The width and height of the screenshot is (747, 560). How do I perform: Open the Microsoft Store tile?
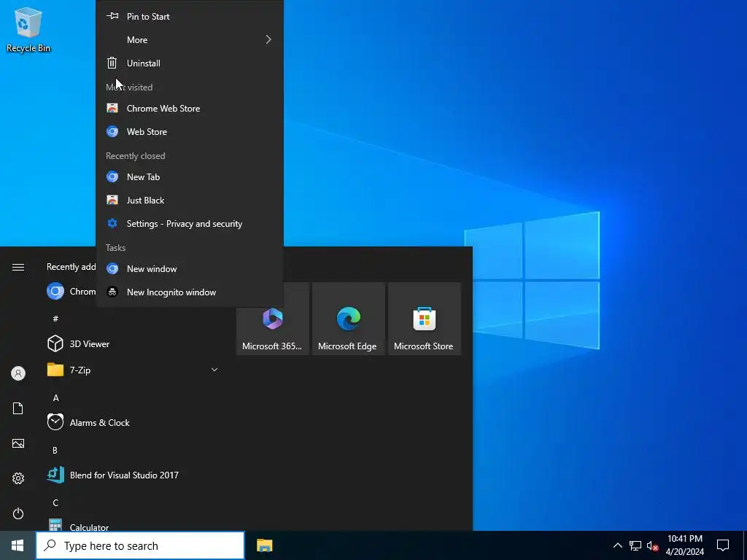[425, 319]
